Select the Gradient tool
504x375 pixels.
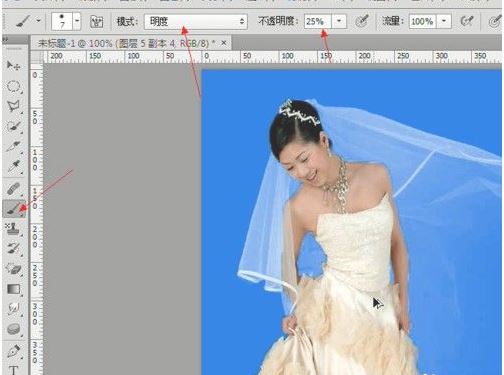[13, 289]
